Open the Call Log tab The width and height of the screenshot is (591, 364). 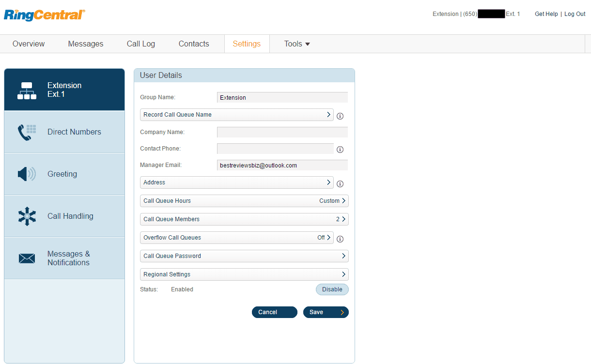(x=140, y=44)
